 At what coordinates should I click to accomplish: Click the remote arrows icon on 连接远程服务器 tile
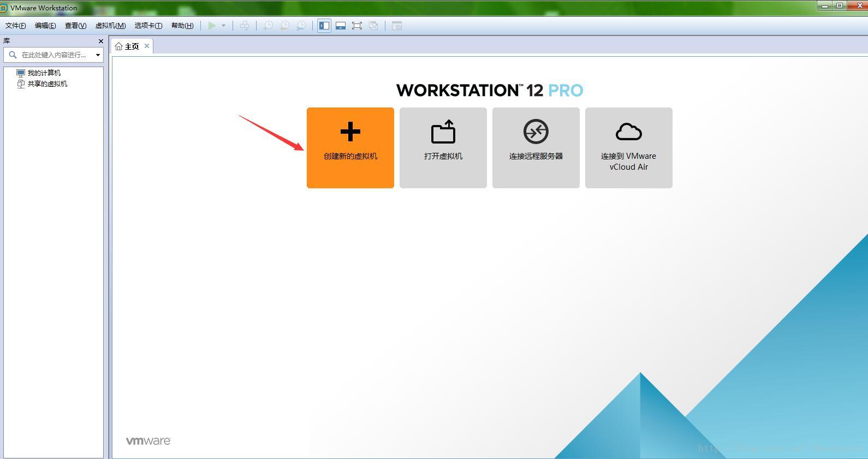point(536,132)
